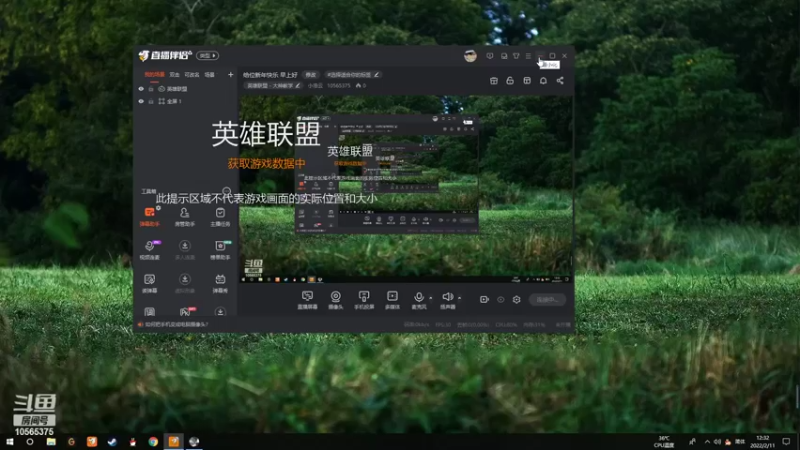Open the settings gear beside 弹幕助手

(159, 208)
